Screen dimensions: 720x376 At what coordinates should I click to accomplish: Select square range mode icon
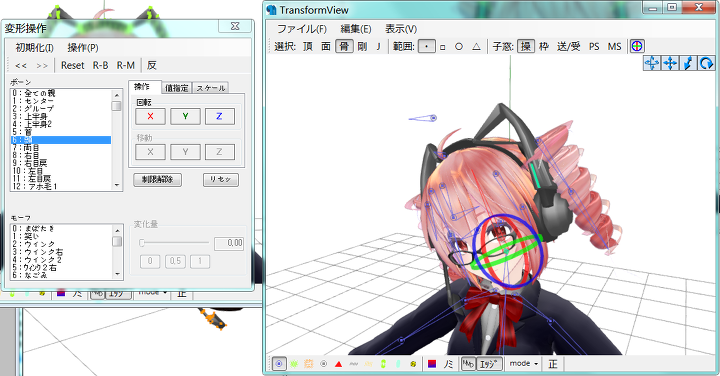coord(443,47)
